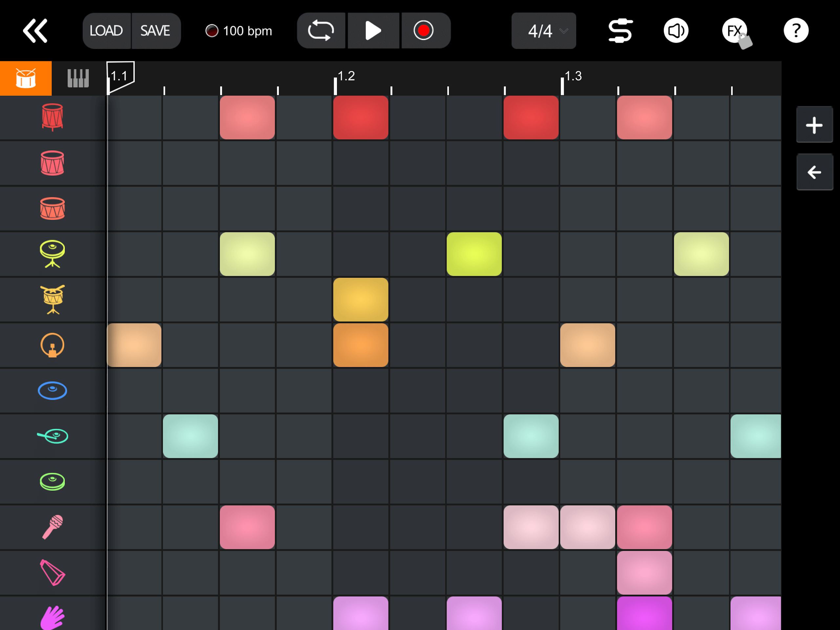Viewport: 840px width, 630px height.
Task: Select the blue crash cymbal icon
Action: pyautogui.click(x=52, y=391)
